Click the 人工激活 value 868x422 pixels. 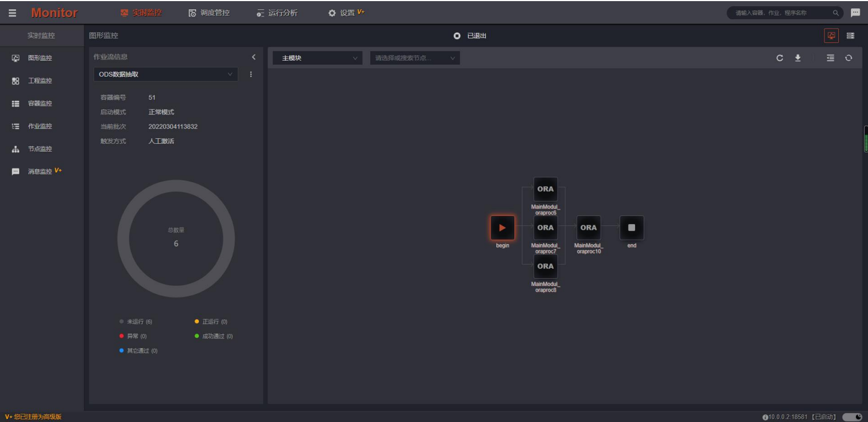[x=161, y=141]
